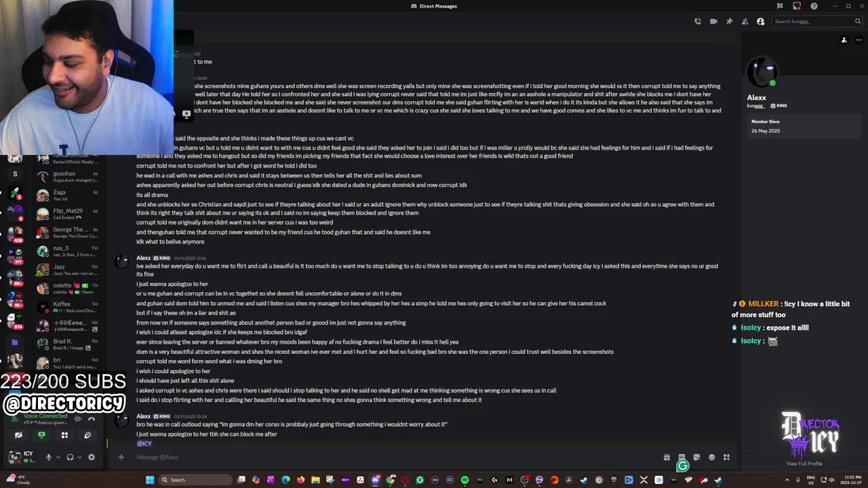Open the gift Nitro icon
Viewport: 868px width, 488px height.
[x=667, y=457]
